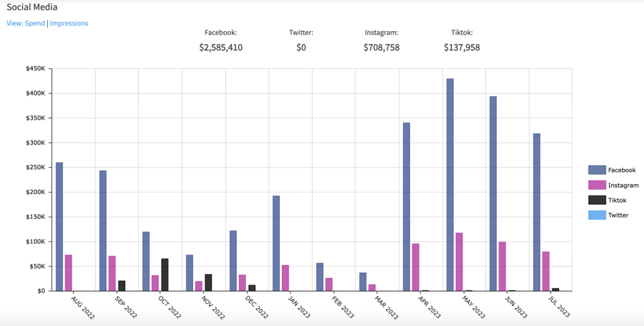Switch view to Spend
The height and width of the screenshot is (326, 644).
(35, 23)
